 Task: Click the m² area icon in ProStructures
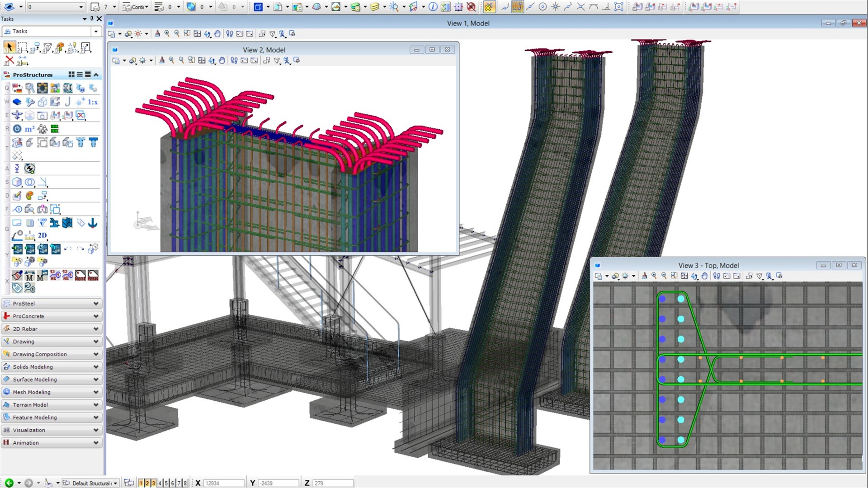click(29, 129)
